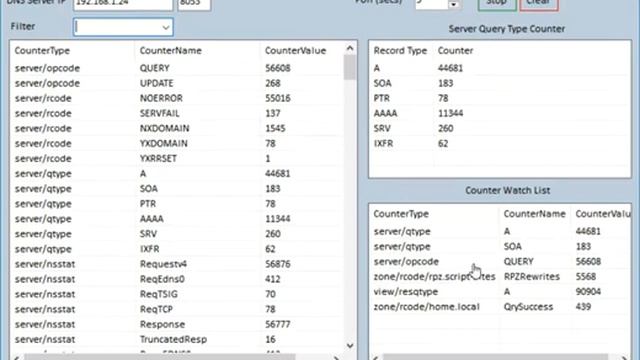Click the QUERY value 56608 in main list
Viewport: 640px width, 360px height.
[278, 68]
